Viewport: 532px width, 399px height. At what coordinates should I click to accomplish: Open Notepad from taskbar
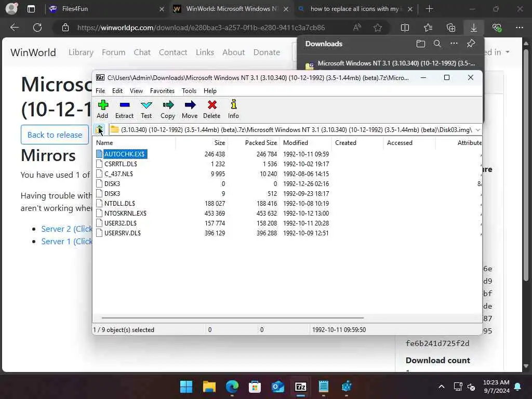tap(323, 387)
